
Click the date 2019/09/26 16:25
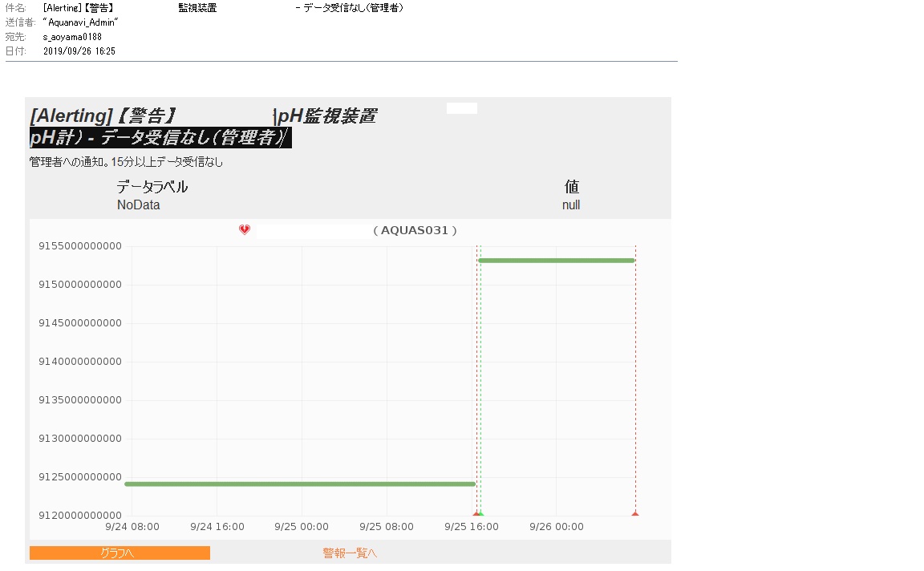coord(79,51)
